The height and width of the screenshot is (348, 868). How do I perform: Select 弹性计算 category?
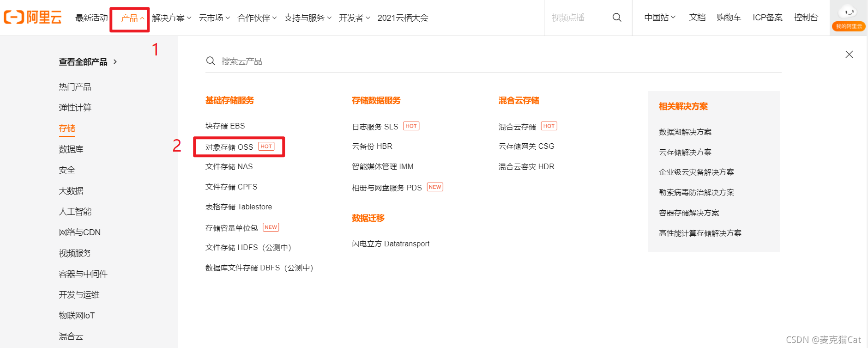click(75, 108)
